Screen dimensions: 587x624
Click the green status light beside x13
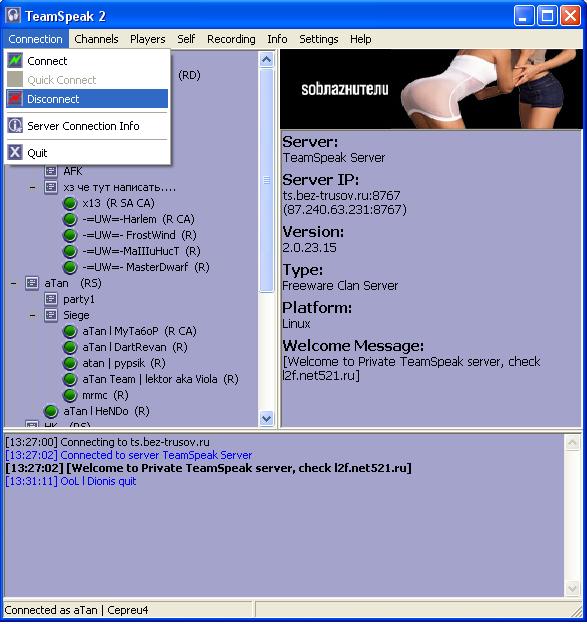70,203
